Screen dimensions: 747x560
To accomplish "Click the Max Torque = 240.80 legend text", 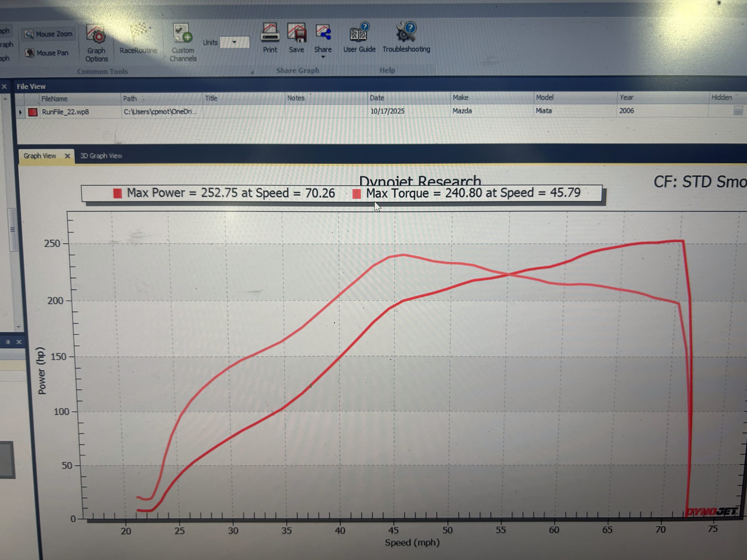I will 473,193.
